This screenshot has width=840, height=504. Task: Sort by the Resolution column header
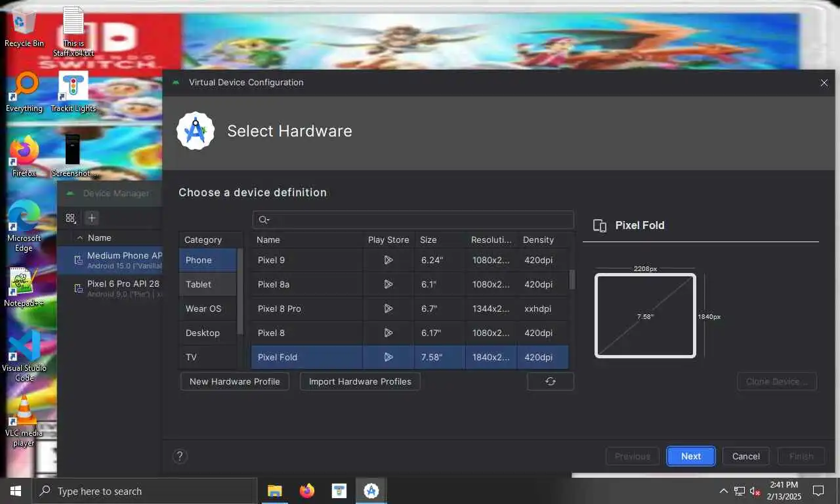pos(492,240)
